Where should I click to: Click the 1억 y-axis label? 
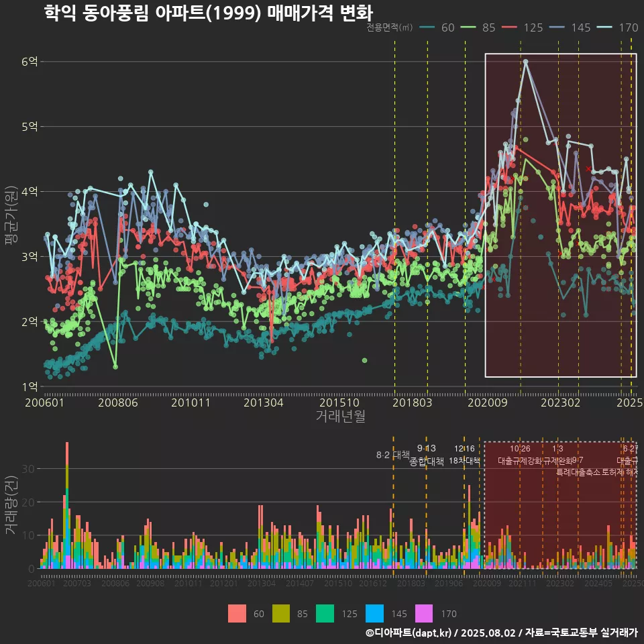tap(30, 386)
